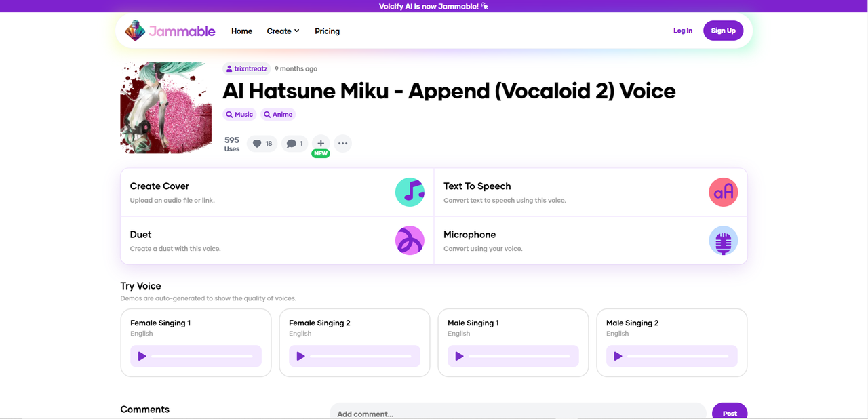Select the Anime tag
The height and width of the screenshot is (419, 868).
(x=278, y=115)
